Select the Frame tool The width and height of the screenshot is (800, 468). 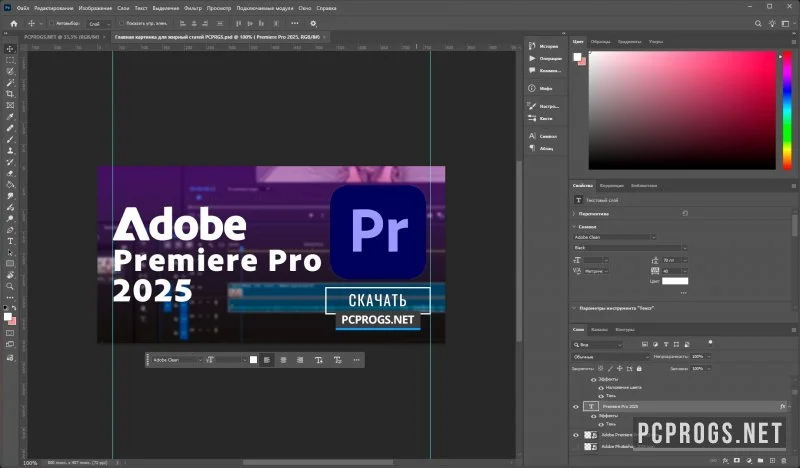tap(10, 105)
